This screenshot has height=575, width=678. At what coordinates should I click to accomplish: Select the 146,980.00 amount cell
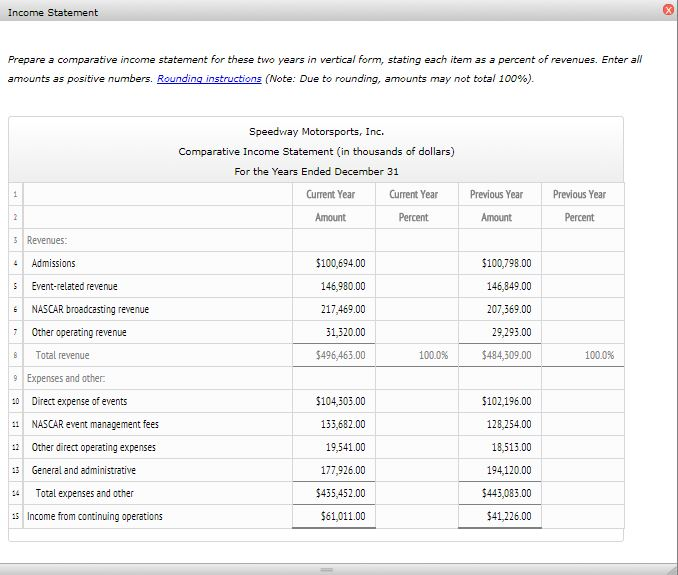tap(334, 286)
